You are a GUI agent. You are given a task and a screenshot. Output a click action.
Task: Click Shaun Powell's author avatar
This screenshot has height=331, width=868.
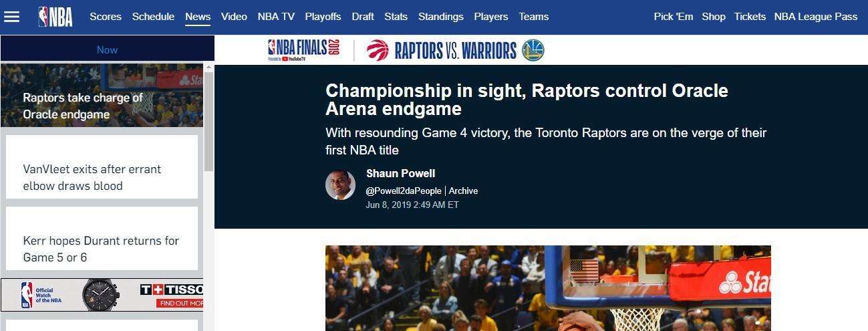(340, 185)
